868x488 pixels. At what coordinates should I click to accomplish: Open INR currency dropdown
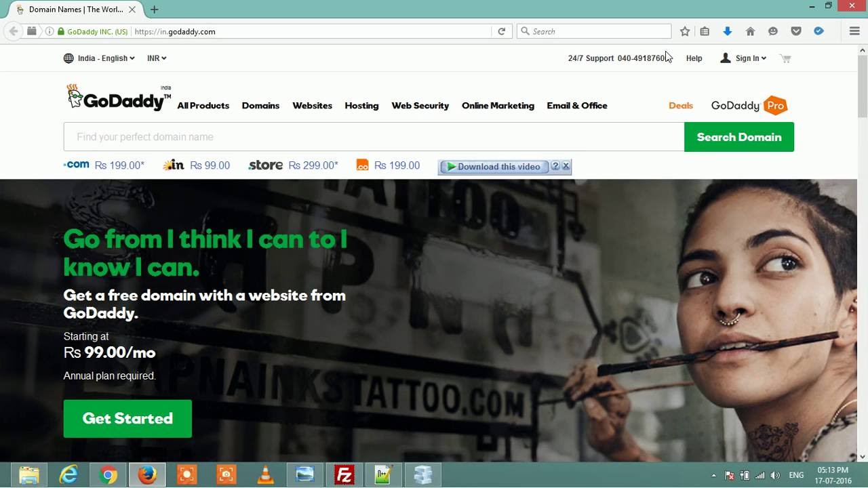click(x=157, y=58)
